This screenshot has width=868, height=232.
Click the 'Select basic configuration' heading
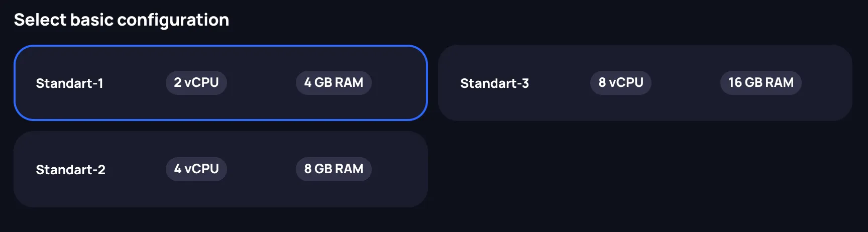[121, 20]
